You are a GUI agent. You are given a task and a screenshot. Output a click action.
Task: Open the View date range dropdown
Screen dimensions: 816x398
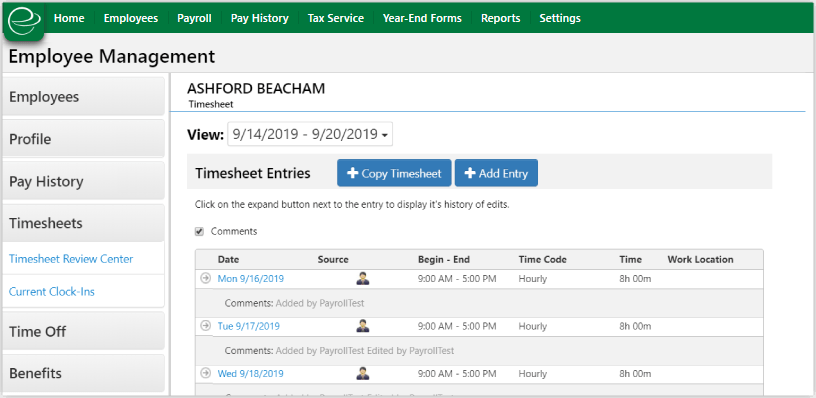pyautogui.click(x=310, y=134)
